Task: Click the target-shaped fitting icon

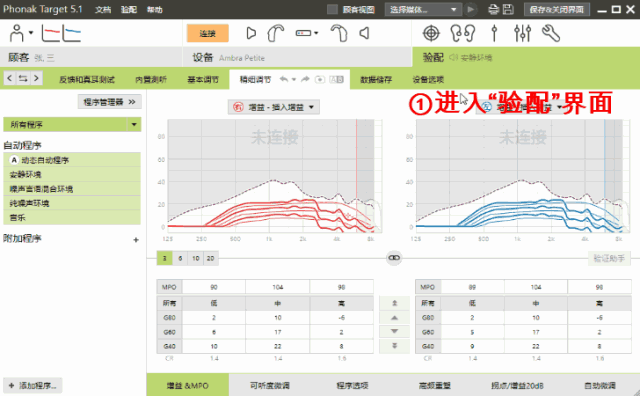Action: point(431,33)
